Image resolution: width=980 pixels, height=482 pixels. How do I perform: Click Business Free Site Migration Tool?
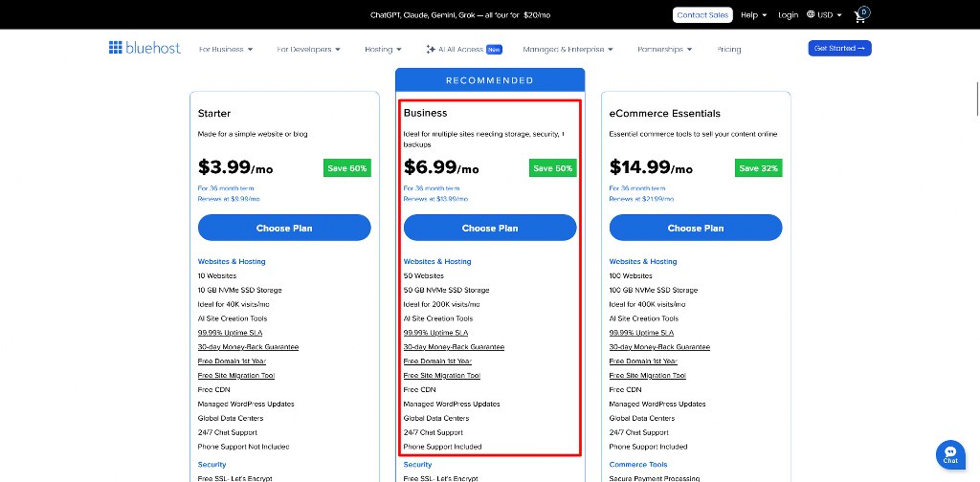[x=442, y=376]
